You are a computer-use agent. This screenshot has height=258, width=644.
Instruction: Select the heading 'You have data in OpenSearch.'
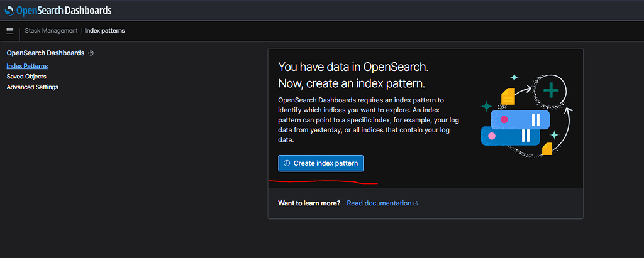coord(353,67)
